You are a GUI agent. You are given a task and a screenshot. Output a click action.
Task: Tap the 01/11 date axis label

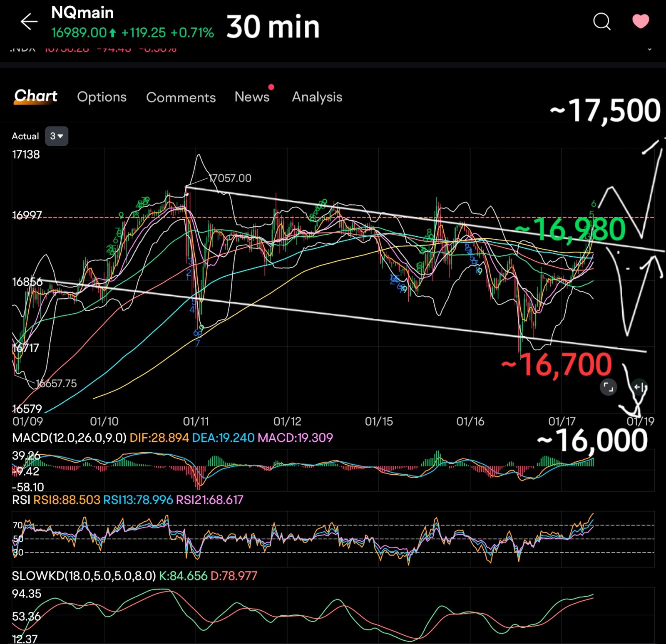point(196,421)
